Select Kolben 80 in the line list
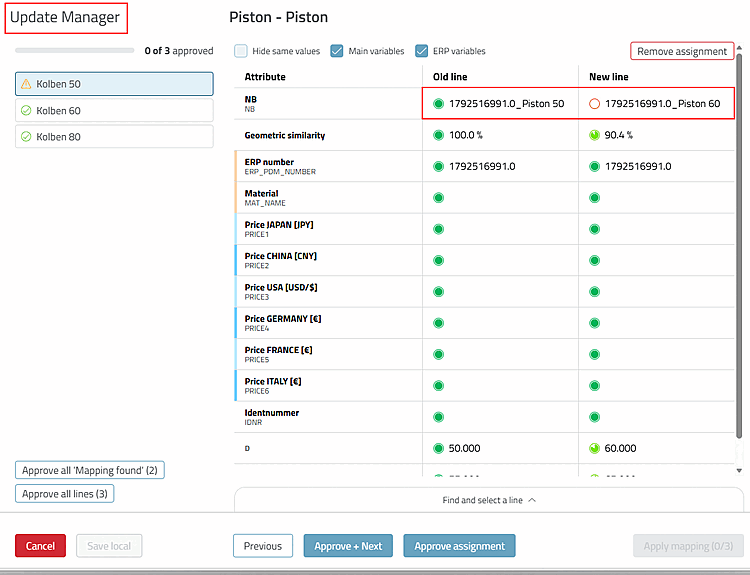 pos(114,137)
